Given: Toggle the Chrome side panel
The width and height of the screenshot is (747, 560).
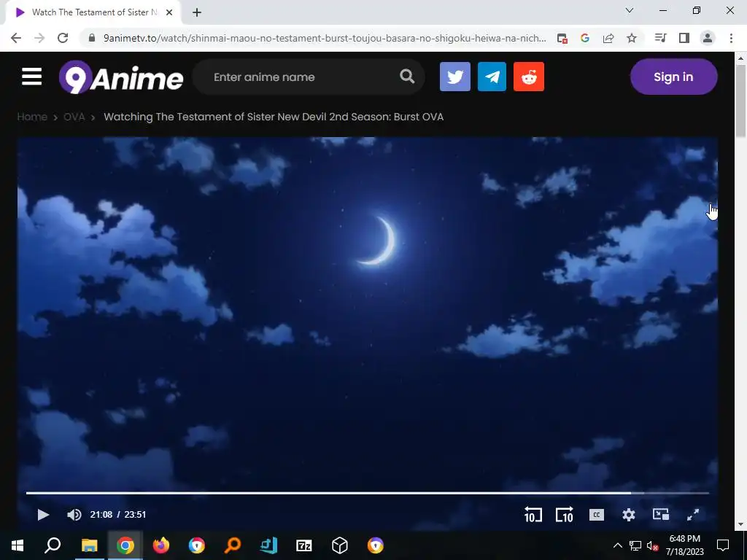Looking at the screenshot, I should coord(684,38).
